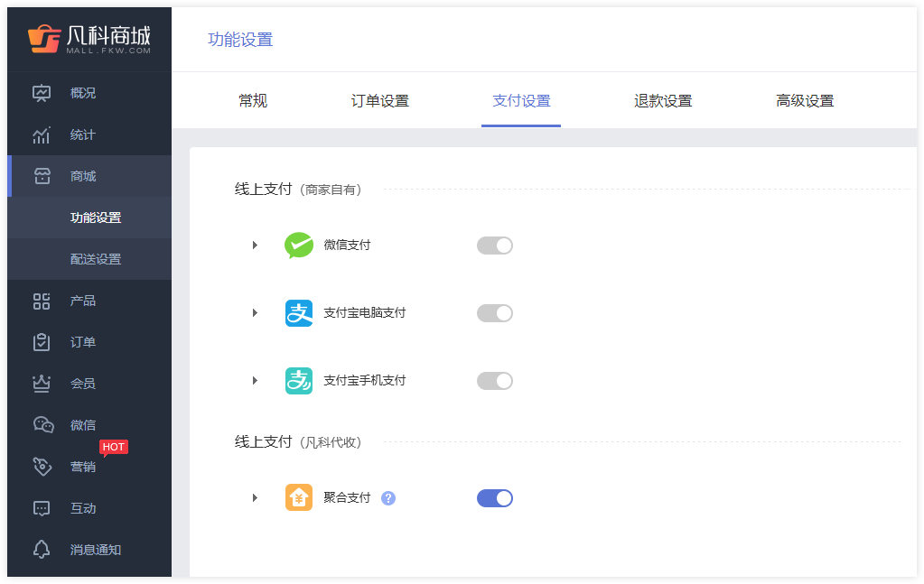Click the 凡科商城 logo
The image size is (924, 584).
point(89,40)
